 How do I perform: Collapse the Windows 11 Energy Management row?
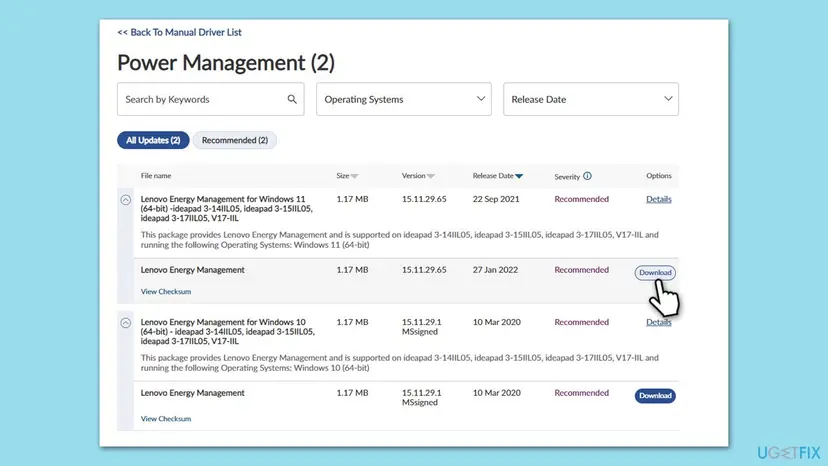click(126, 200)
